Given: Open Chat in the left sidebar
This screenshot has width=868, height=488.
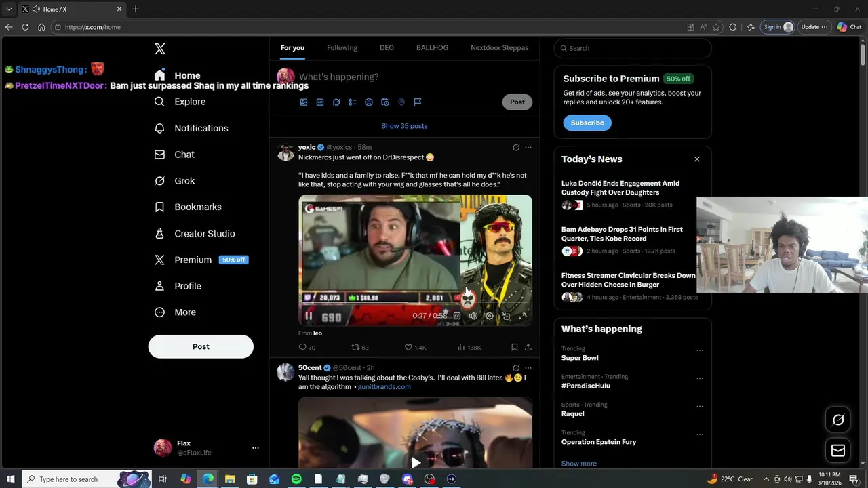Looking at the screenshot, I should pyautogui.click(x=174, y=155).
